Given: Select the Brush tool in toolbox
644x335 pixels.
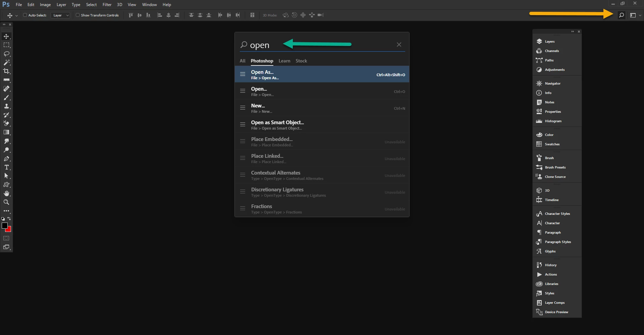Looking at the screenshot, I should 6,97.
